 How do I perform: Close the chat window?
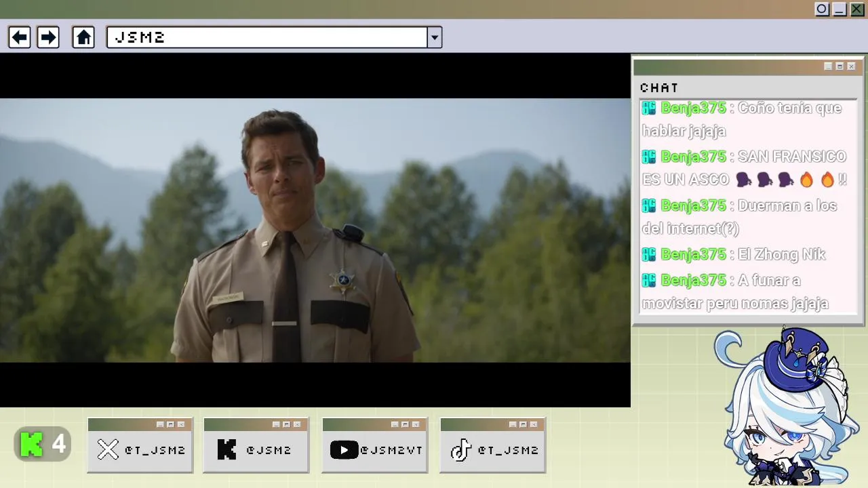pyautogui.click(x=852, y=66)
